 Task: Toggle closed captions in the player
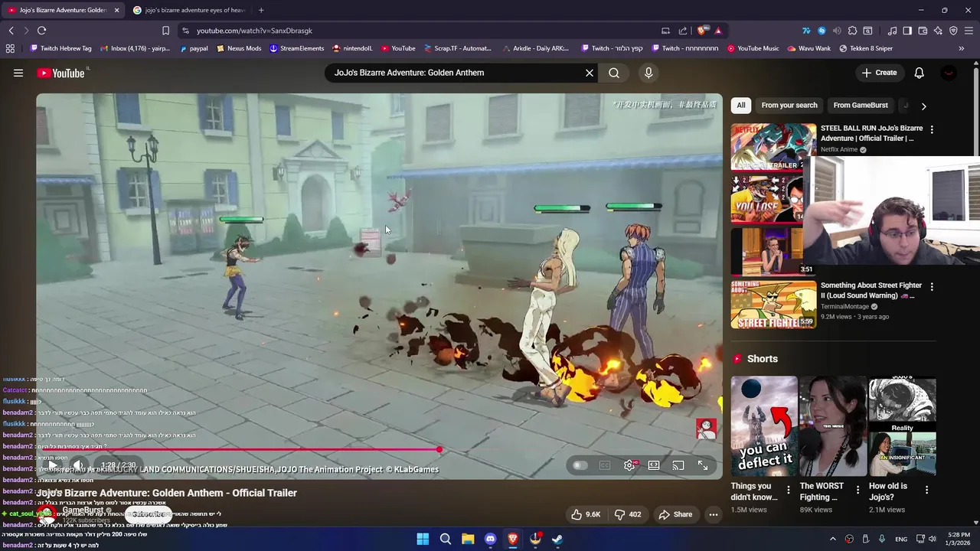pos(605,465)
